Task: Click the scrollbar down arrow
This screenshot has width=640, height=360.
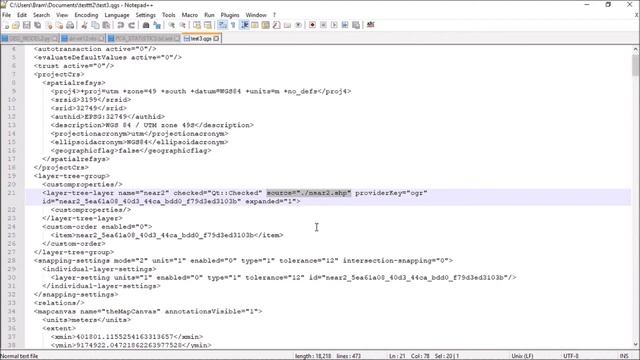Action: pyautogui.click(x=636, y=345)
